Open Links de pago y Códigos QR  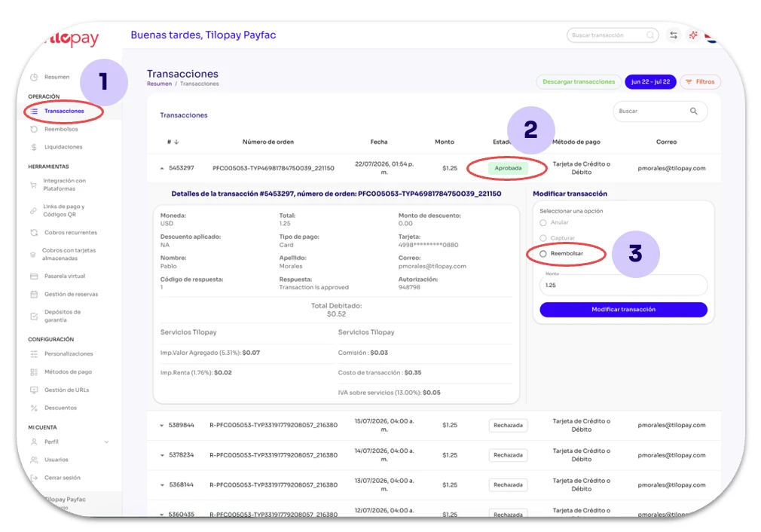click(x=63, y=210)
